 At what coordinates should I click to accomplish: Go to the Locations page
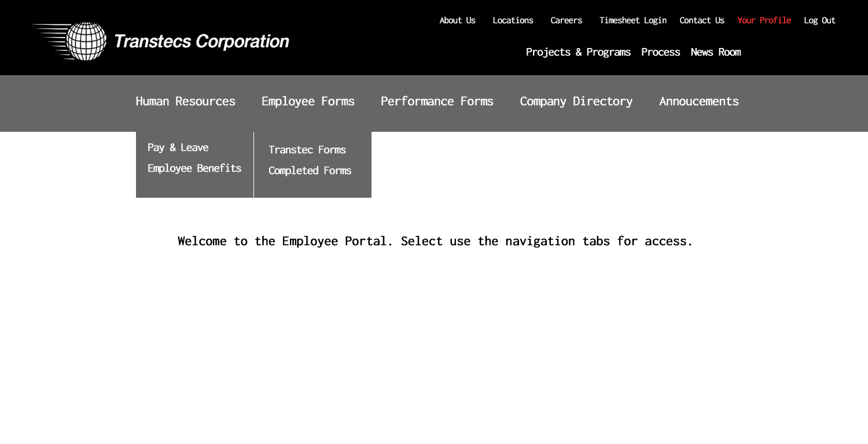click(x=513, y=20)
